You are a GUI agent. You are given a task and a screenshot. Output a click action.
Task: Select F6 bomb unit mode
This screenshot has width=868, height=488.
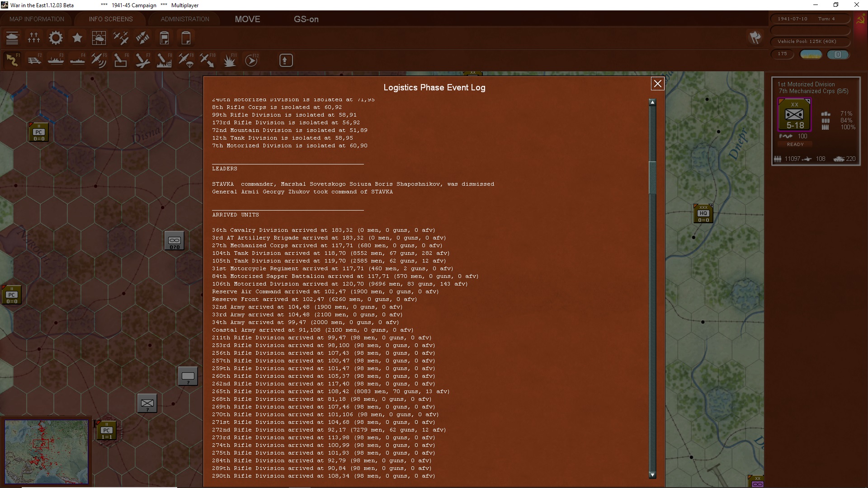pos(121,60)
